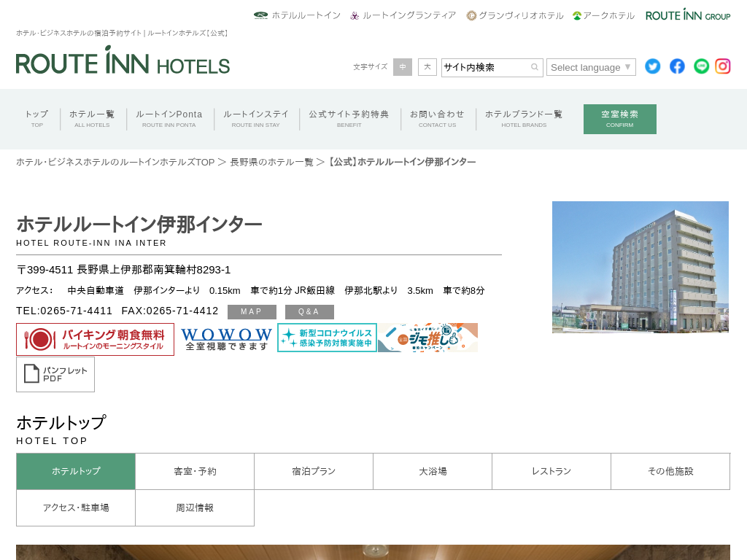Open the LINE social icon

[x=701, y=66]
